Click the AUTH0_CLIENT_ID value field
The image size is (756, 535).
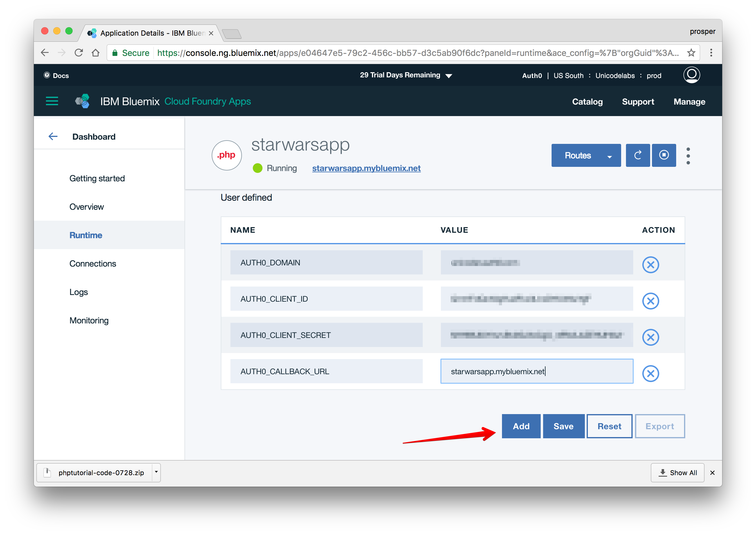(x=536, y=299)
